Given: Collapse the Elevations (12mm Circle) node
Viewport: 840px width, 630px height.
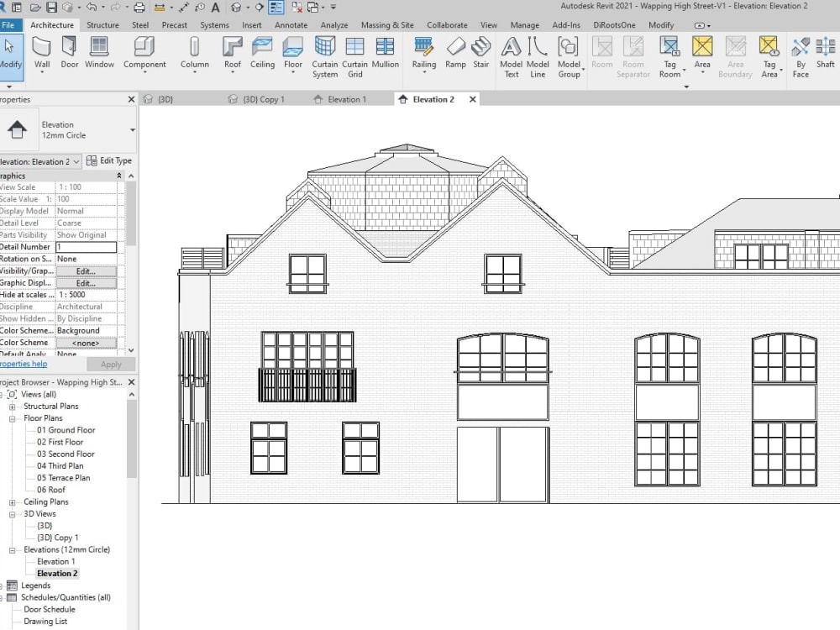Looking at the screenshot, I should click(x=12, y=550).
